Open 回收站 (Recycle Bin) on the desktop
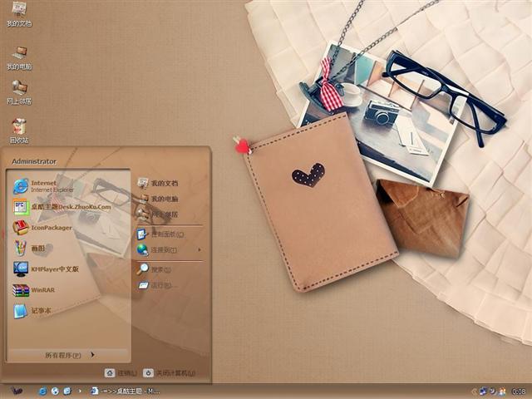Image resolution: width=532 pixels, height=399 pixels. [x=18, y=130]
